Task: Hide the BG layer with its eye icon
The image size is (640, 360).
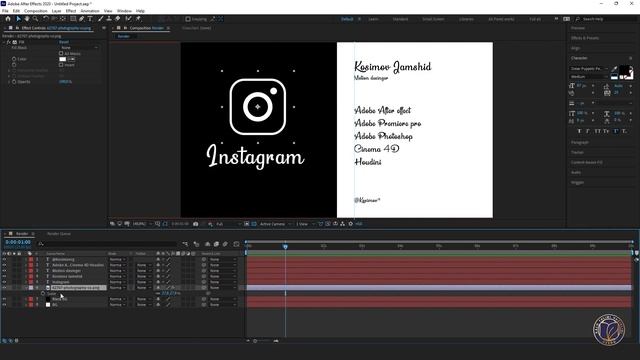Action: pyautogui.click(x=4, y=305)
